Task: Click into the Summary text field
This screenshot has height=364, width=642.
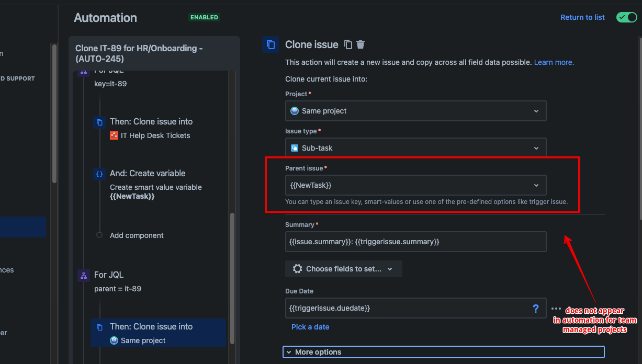Action: click(x=416, y=242)
